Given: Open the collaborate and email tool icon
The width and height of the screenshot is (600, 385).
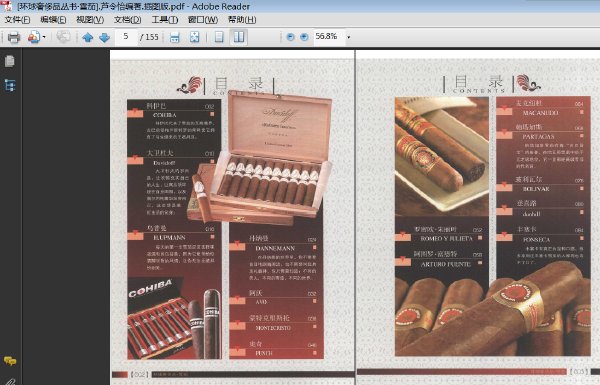Looking at the screenshot, I should pos(34,37).
